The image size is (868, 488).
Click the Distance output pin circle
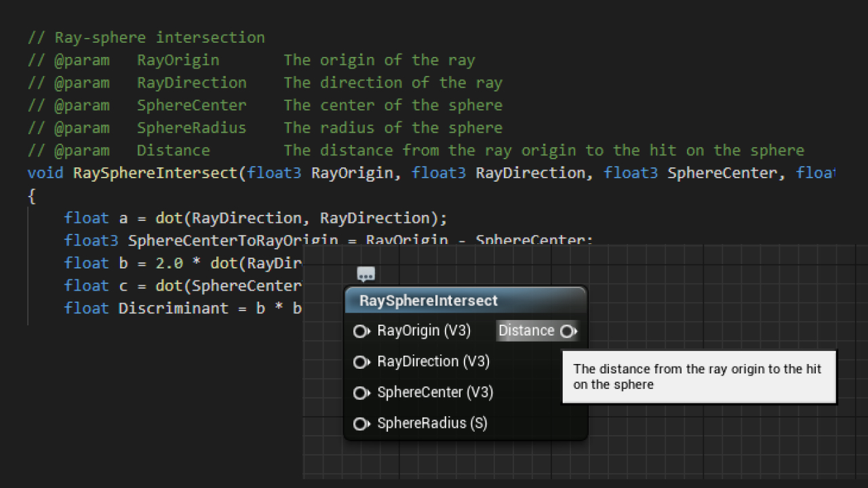[567, 331]
